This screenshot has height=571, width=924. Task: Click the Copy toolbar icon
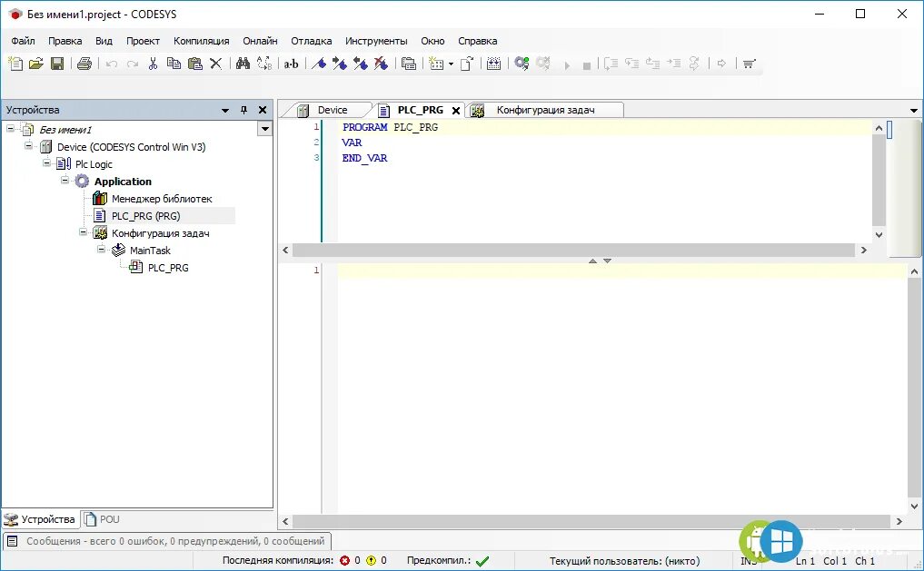(174, 64)
